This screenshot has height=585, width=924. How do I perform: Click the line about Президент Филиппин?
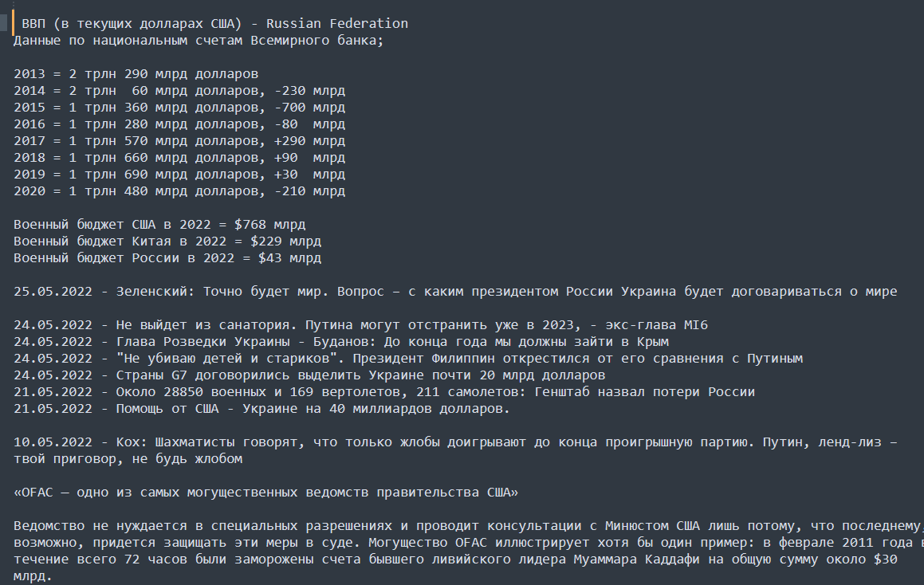click(x=408, y=359)
